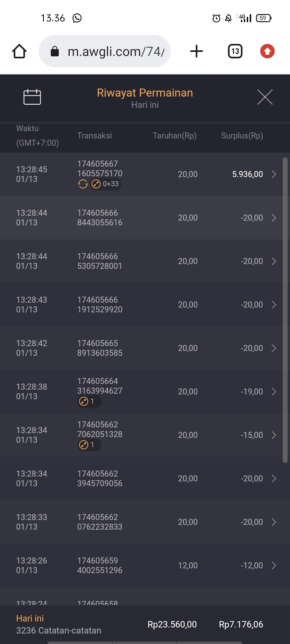Screen dimensions: 290x644
Task: Open transaction ending 0762232833
Action: [x=100, y=522]
